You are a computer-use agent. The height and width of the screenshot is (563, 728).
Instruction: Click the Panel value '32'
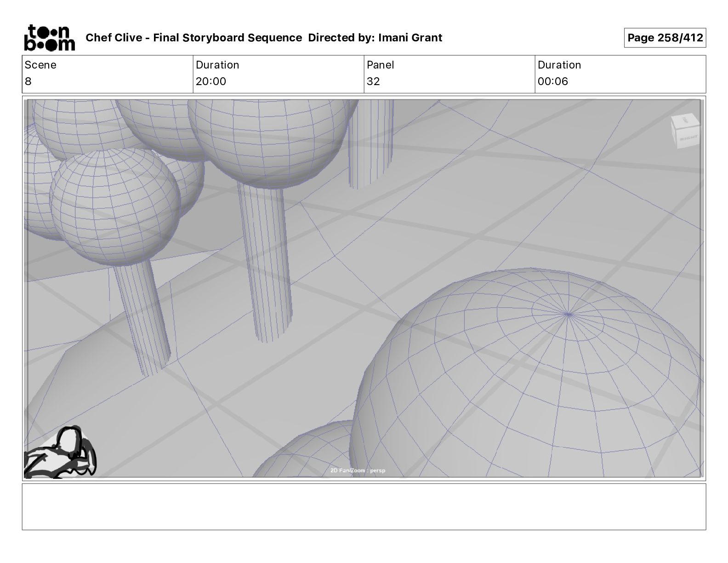373,81
